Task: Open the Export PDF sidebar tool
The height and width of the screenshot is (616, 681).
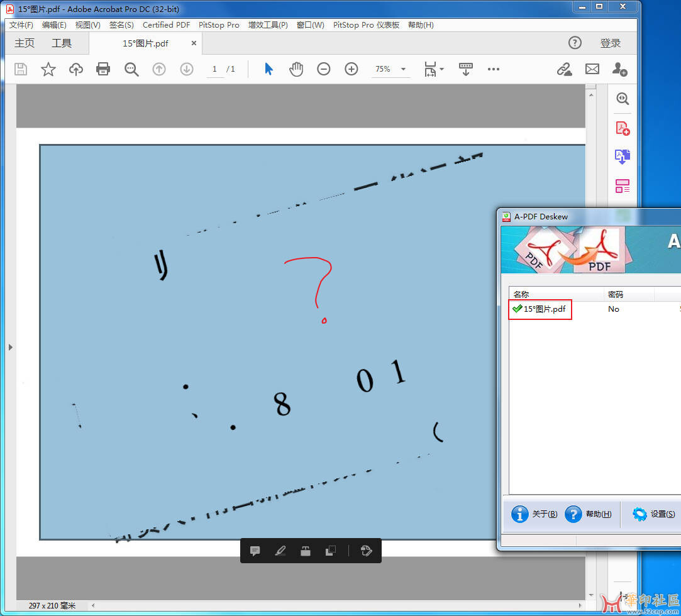Action: point(623,157)
